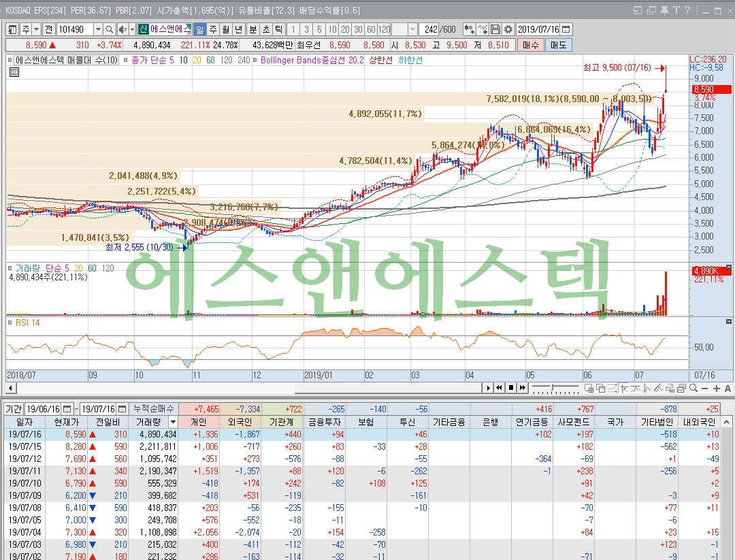Zoom in chart with plus icon
The image size is (735, 560).
point(716,388)
